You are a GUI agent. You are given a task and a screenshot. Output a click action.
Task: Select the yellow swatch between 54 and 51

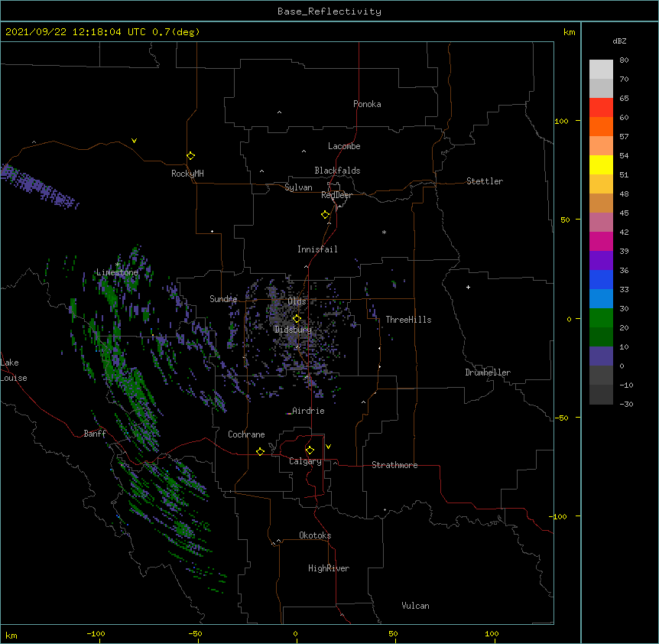601,164
